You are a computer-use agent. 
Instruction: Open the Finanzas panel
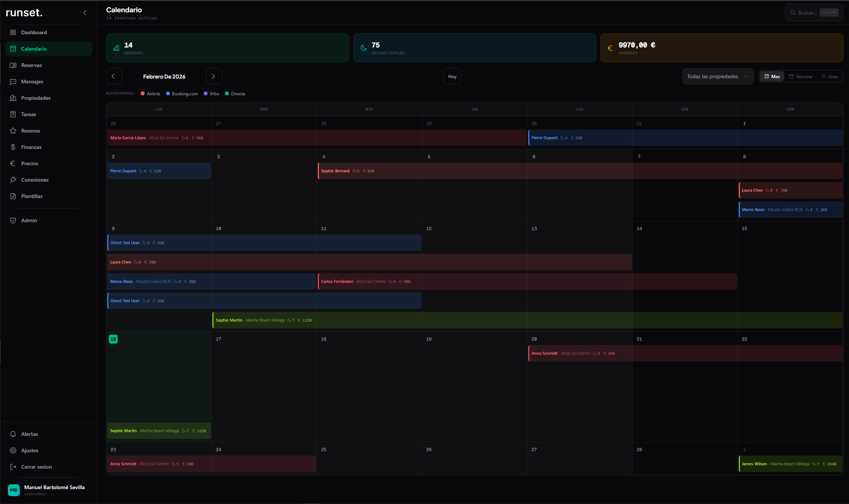31,147
